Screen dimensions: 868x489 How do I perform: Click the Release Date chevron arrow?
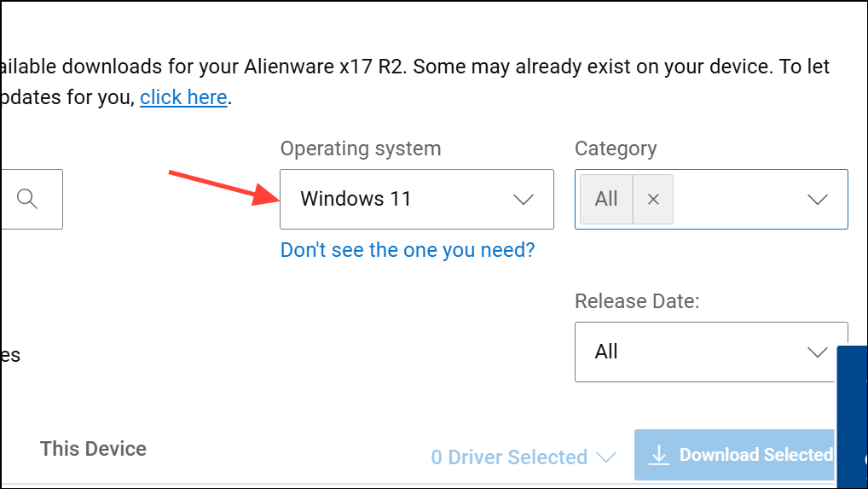[x=817, y=352]
